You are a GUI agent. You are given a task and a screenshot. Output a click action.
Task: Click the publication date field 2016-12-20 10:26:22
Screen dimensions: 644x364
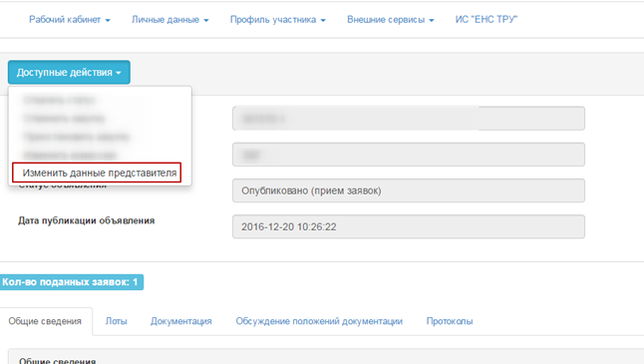tap(409, 226)
